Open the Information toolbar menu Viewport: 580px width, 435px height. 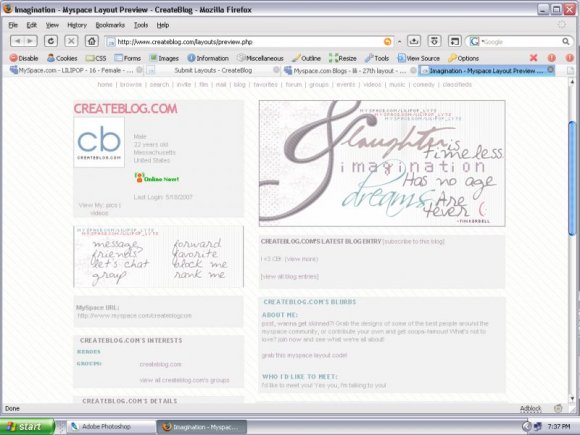pos(208,58)
